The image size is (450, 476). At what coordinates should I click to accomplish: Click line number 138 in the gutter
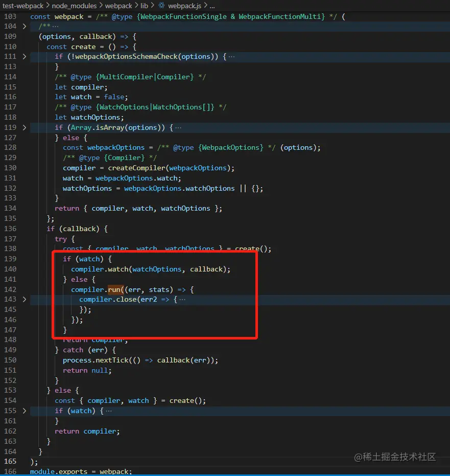point(10,249)
